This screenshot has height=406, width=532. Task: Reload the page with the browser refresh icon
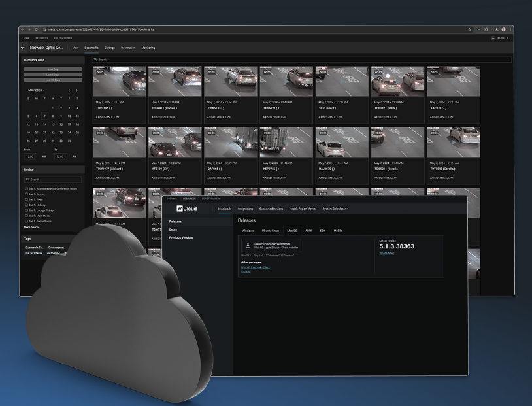click(x=37, y=29)
